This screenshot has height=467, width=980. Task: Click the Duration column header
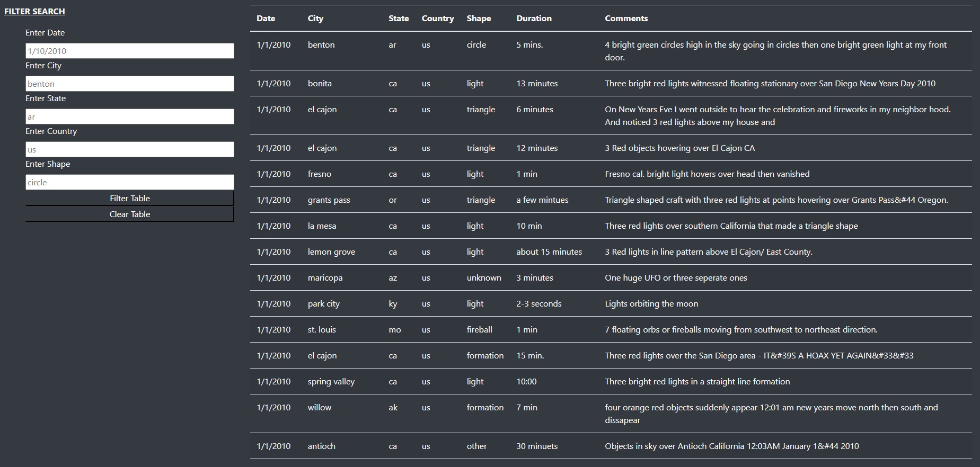click(534, 19)
